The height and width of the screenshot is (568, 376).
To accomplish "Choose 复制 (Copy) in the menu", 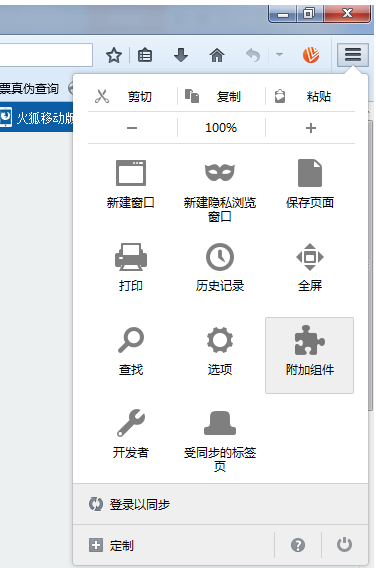I will pyautogui.click(x=221, y=97).
